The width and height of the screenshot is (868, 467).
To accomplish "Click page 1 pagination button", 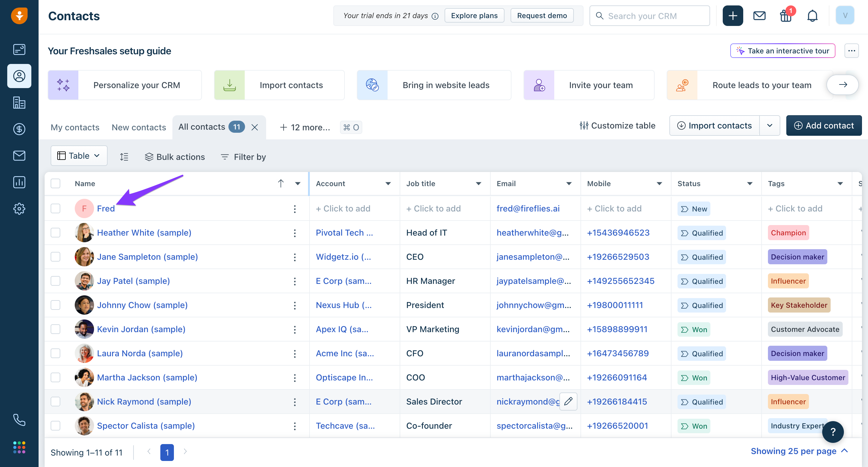I will tap(167, 452).
